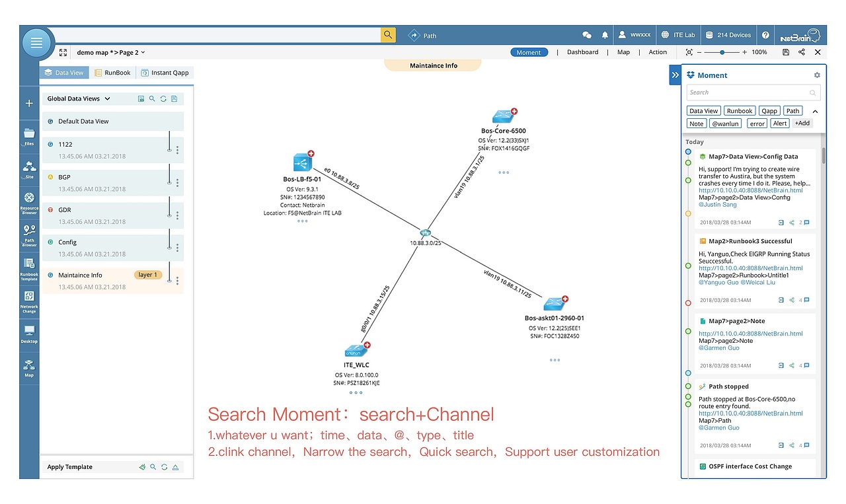Toggle the Data View channel filter

(704, 111)
